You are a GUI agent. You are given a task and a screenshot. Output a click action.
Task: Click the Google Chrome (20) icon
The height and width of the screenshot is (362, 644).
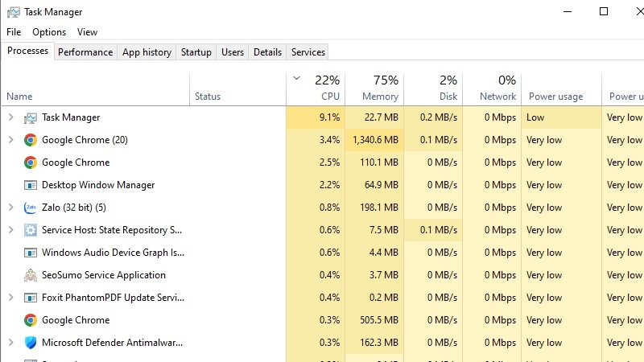pos(31,140)
